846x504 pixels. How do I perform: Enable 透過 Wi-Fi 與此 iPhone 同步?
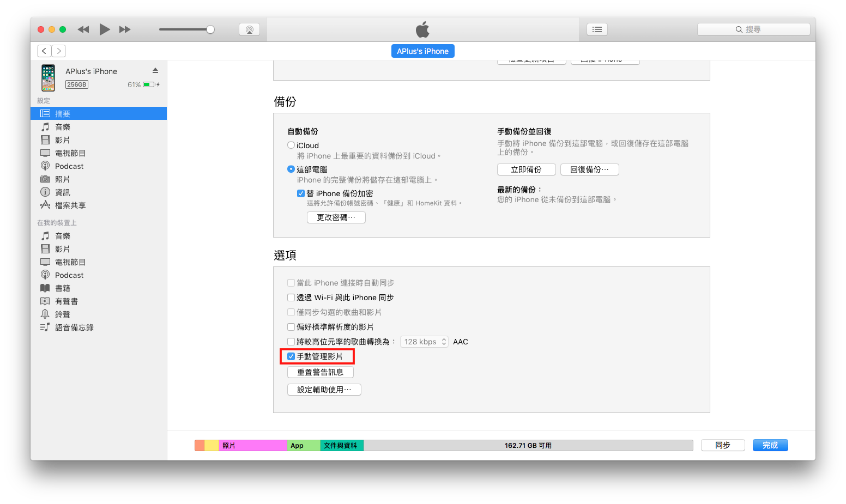[x=291, y=297]
